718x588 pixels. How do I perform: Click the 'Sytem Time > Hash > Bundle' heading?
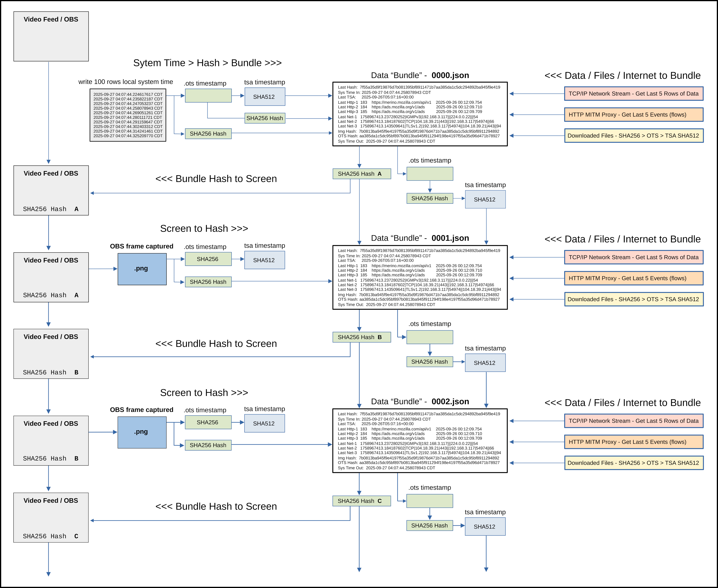207,63
